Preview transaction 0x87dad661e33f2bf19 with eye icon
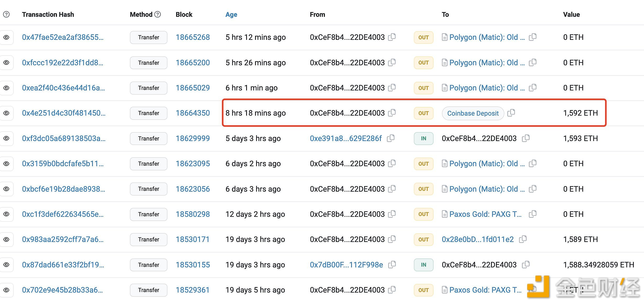Image resolution: width=644 pixels, height=302 pixels. pos(6,265)
